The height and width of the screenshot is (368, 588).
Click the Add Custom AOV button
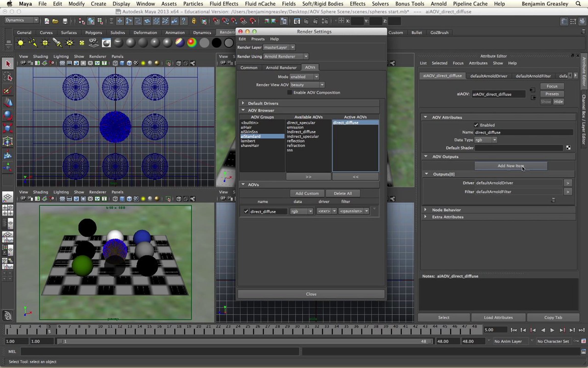click(307, 193)
